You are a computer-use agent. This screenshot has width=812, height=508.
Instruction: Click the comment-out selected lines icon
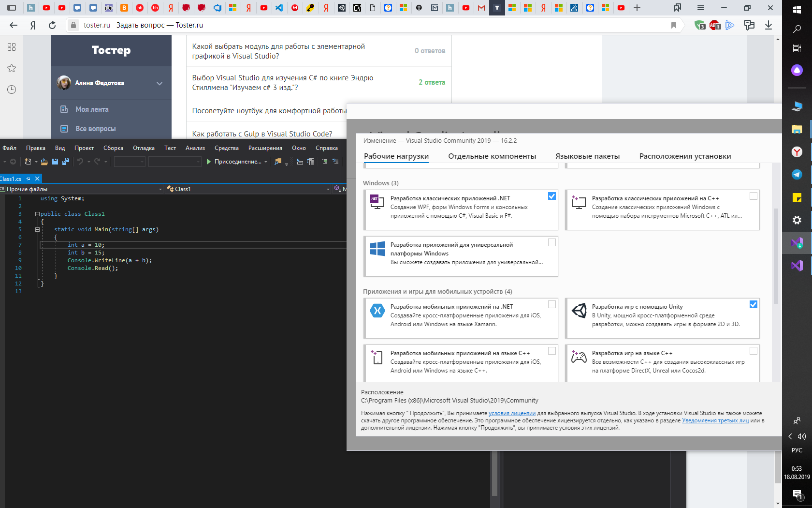[325, 162]
